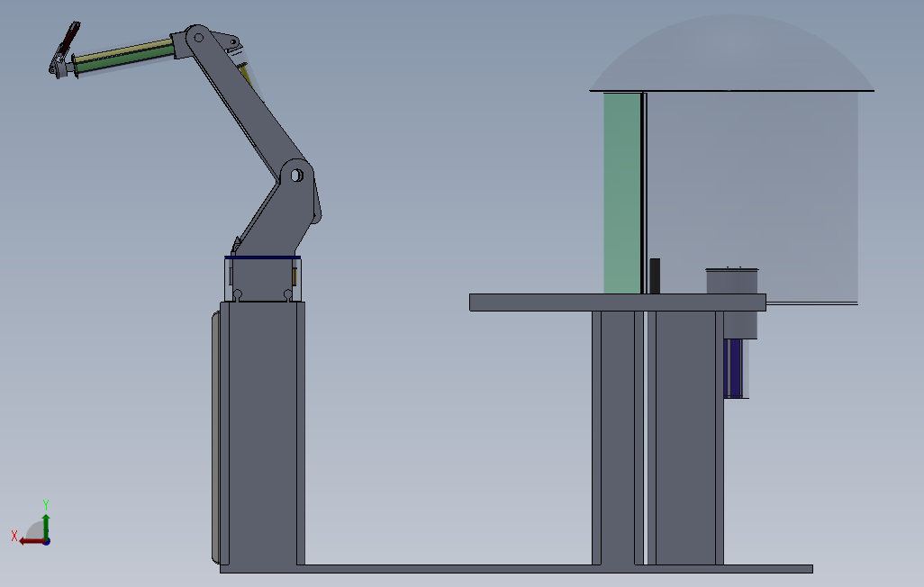Select the left table support leg
Viewport: 924px width, 587px height.
(x=618, y=438)
